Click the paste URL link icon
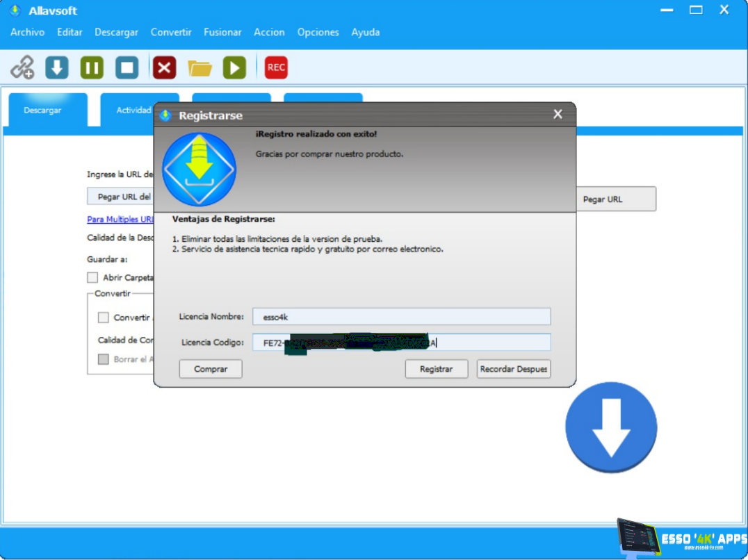 [x=22, y=67]
